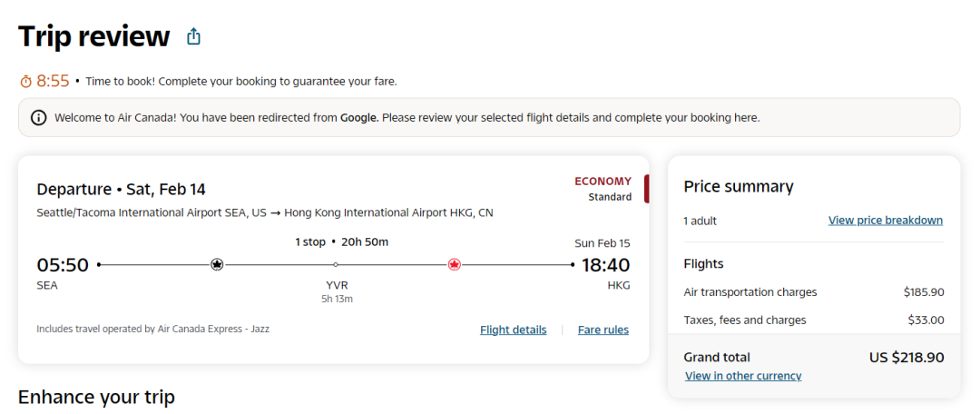The width and height of the screenshot is (980, 414).
Task: Click the dark red bar on fare card
Action: [x=646, y=189]
